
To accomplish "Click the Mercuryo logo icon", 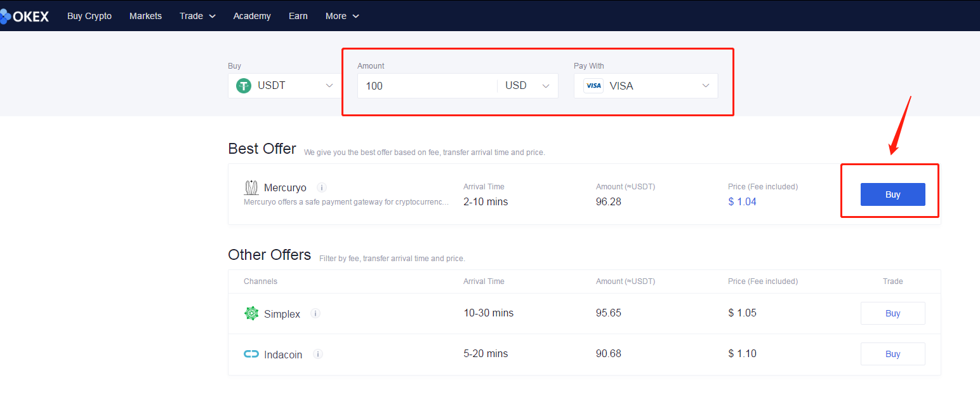I will pos(251,187).
